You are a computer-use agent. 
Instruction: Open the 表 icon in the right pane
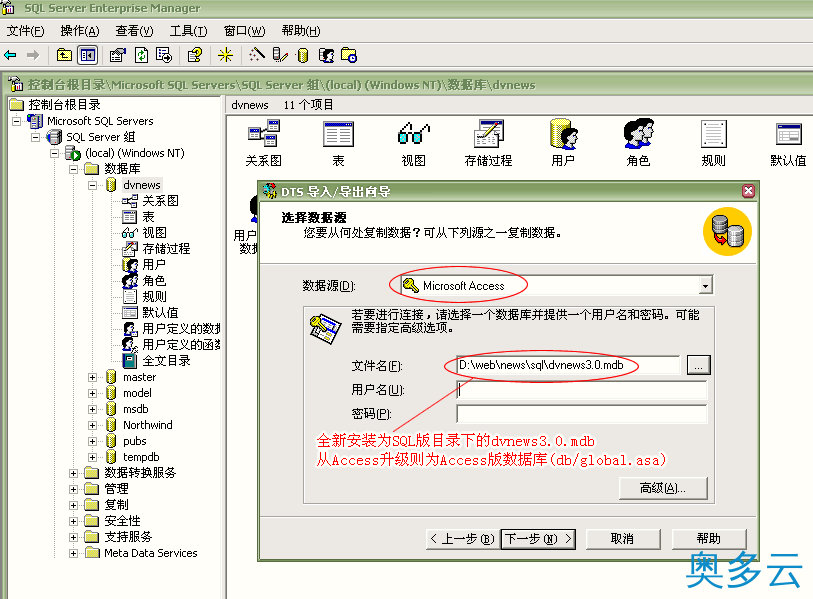[338, 143]
